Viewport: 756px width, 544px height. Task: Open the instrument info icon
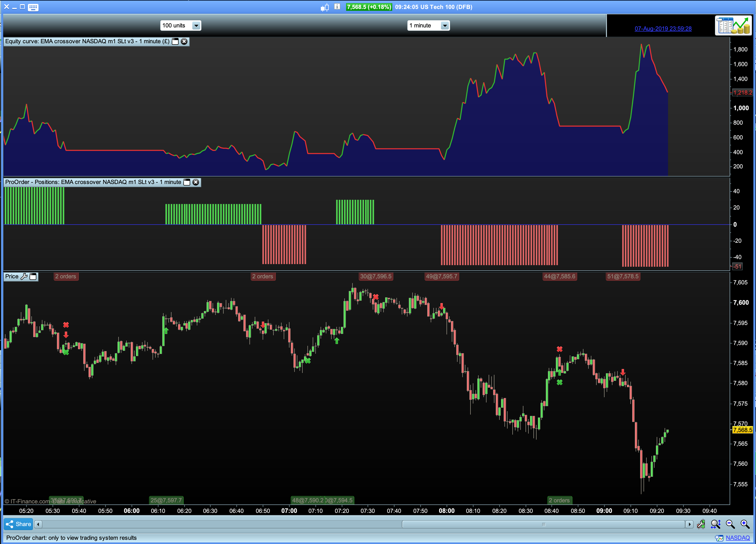click(337, 7)
